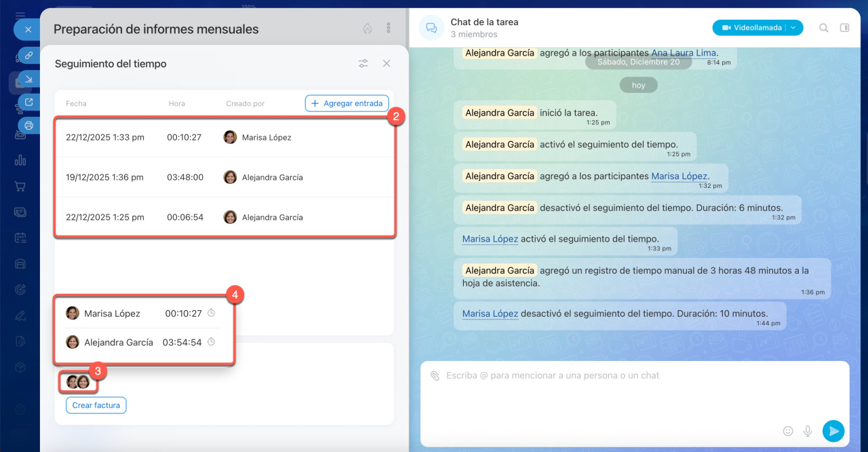Click Agregar entrada button

(x=347, y=103)
